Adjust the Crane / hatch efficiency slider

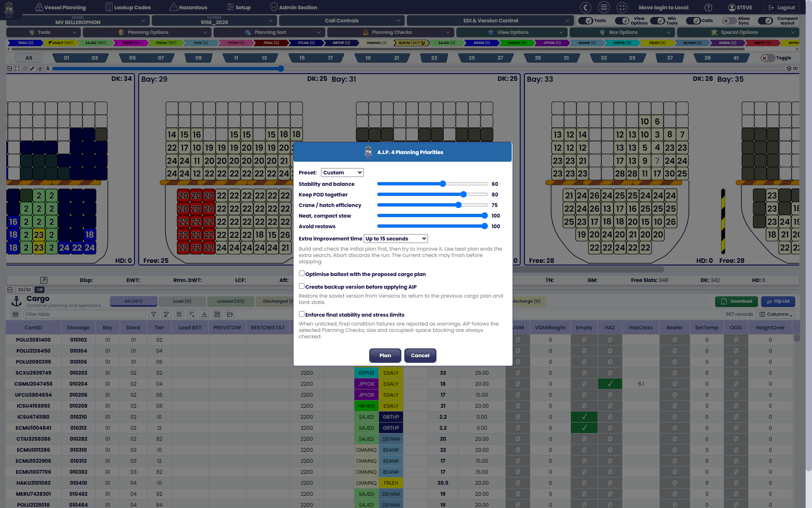click(433, 205)
